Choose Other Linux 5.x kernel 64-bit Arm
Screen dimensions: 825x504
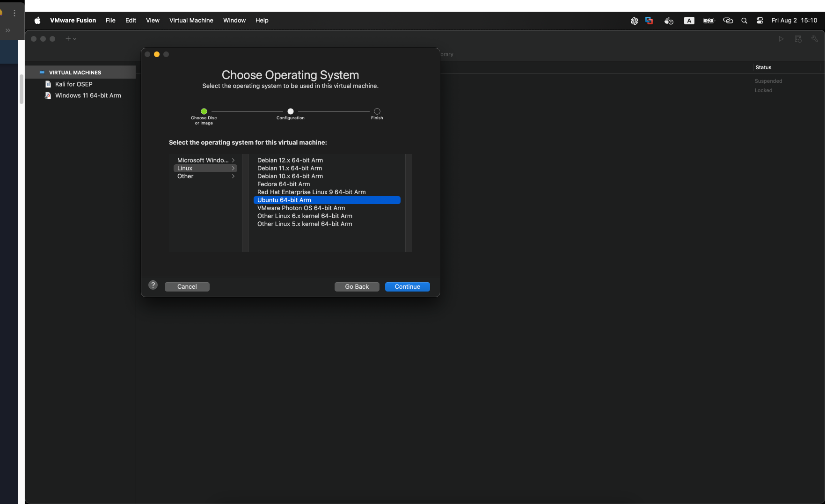click(327, 224)
